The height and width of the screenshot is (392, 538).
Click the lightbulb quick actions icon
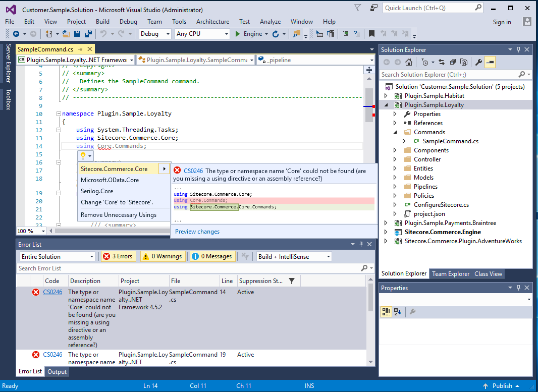(83, 156)
